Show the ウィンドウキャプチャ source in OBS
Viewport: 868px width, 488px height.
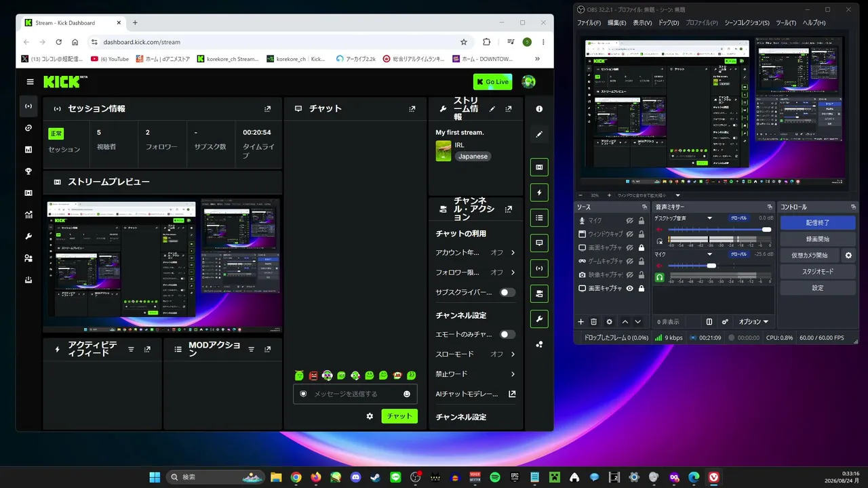(629, 234)
